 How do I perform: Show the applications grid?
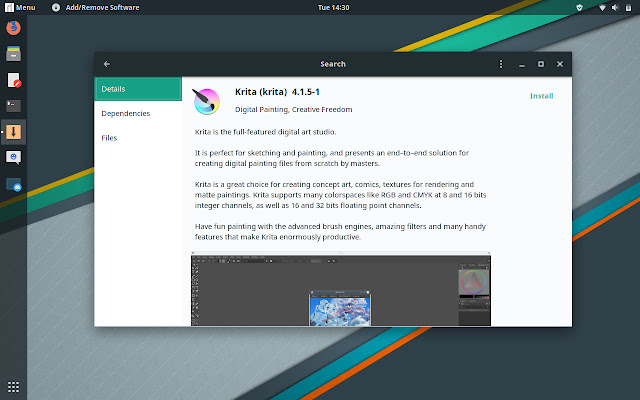13,387
